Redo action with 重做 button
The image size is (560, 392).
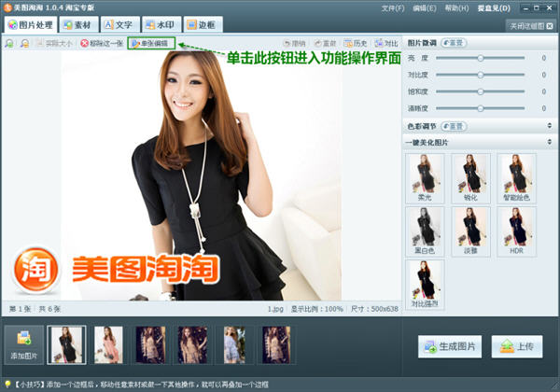pyautogui.click(x=325, y=43)
